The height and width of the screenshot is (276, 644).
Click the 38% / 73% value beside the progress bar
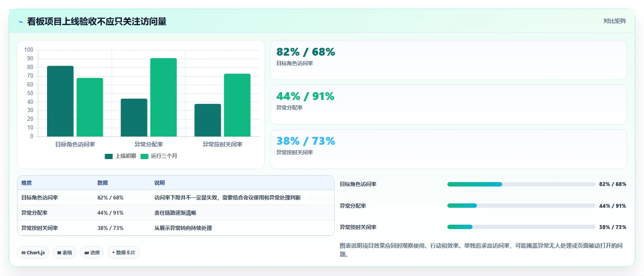pos(613,227)
